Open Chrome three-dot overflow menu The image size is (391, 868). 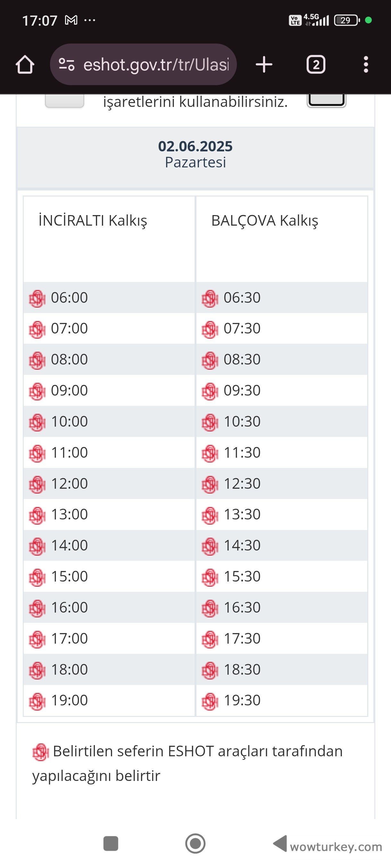point(366,64)
